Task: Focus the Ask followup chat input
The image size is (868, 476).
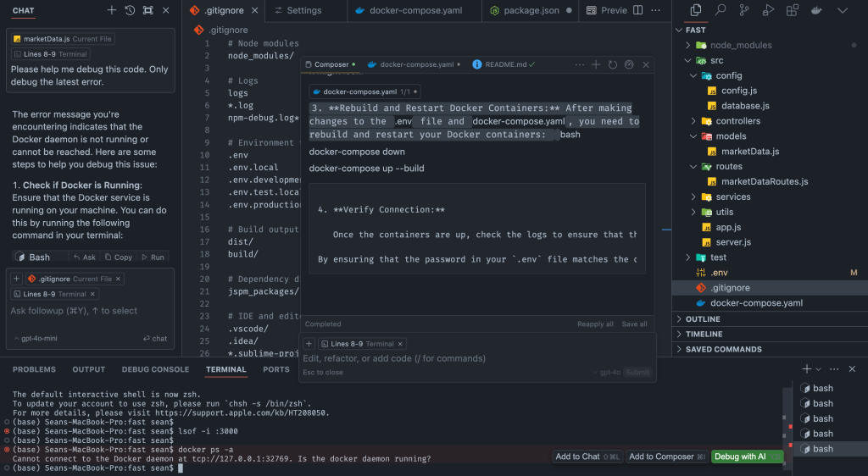Action: click(90, 311)
